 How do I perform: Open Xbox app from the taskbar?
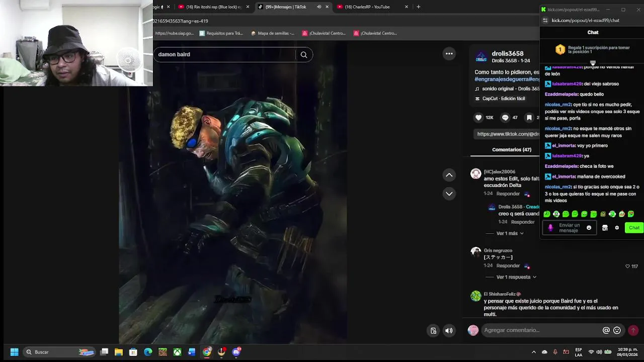(x=177, y=352)
